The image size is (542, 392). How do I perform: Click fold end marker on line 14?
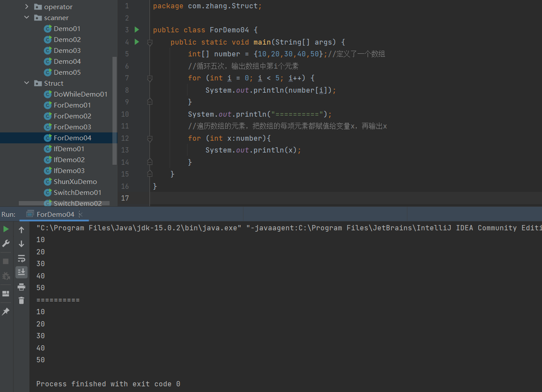click(150, 162)
